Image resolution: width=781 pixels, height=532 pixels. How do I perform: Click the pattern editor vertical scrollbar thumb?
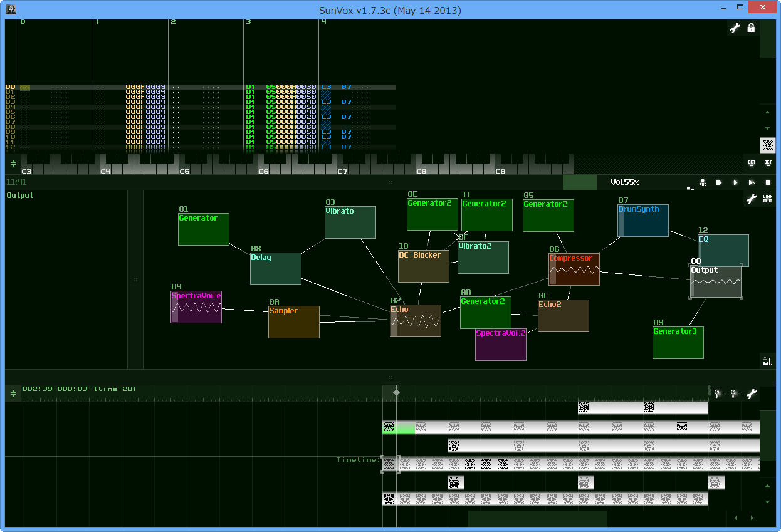[x=768, y=39]
